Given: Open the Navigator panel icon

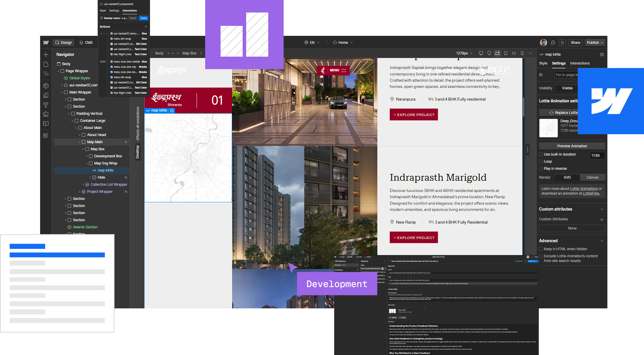Looking at the screenshot, I should 46,74.
